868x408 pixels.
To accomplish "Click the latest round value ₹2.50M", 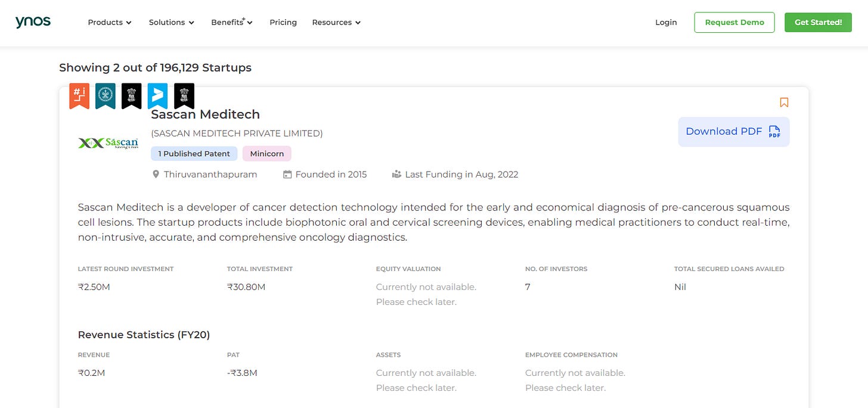I will pos(94,287).
